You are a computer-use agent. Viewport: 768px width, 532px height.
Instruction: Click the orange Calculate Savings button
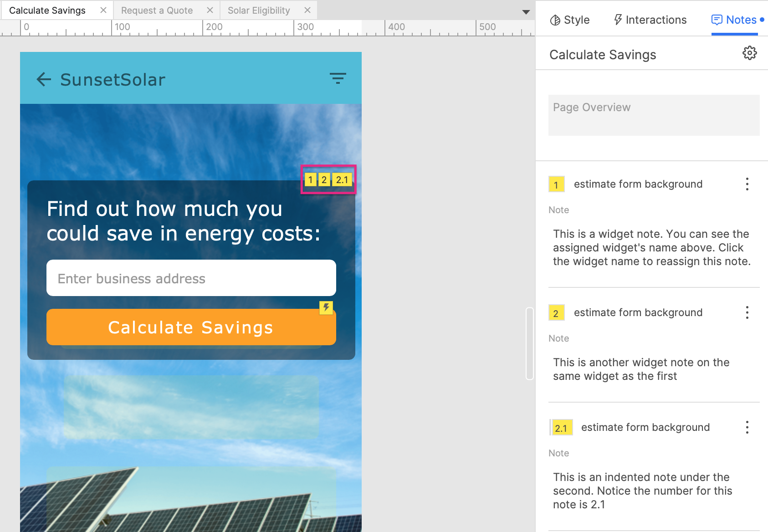191,327
